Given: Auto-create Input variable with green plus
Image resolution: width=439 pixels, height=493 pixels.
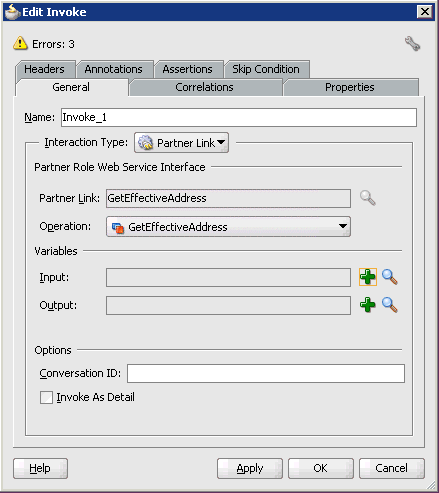Looking at the screenshot, I should pyautogui.click(x=368, y=277).
